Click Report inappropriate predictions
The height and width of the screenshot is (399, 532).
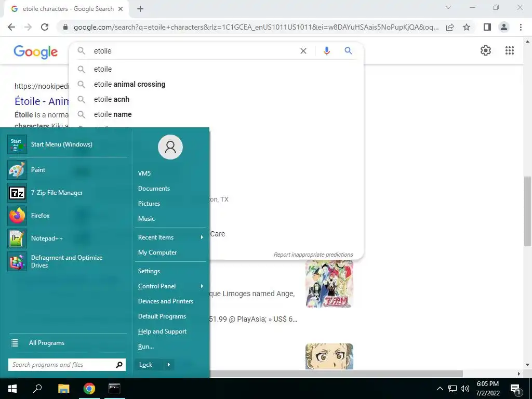pos(313,255)
